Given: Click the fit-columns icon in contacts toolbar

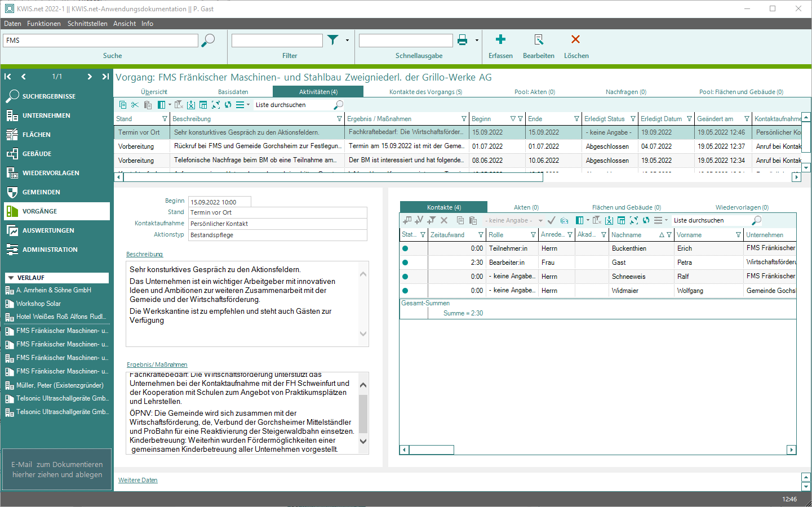Looking at the screenshot, I should coord(634,220).
